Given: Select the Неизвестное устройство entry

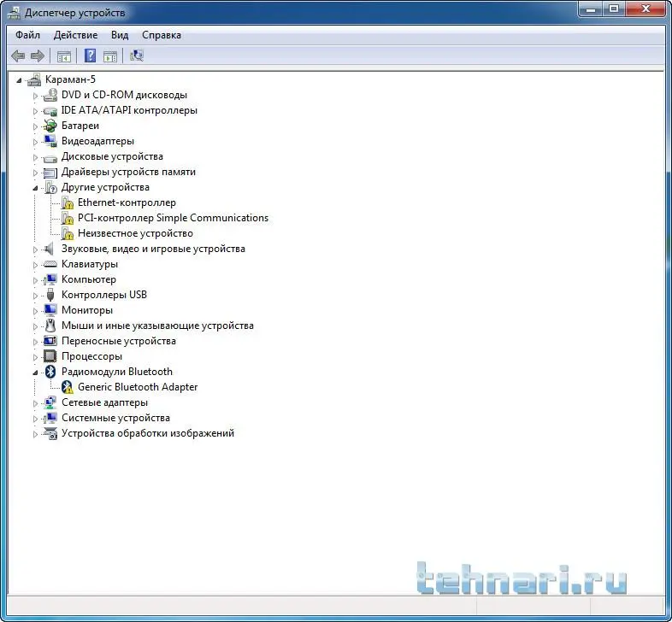Looking at the screenshot, I should (135, 233).
